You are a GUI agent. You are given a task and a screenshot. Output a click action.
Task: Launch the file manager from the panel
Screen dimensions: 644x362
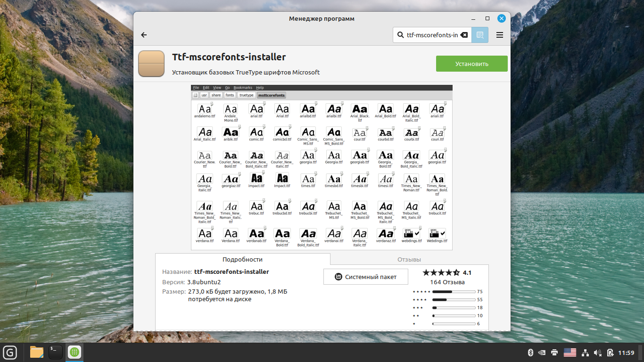point(36,352)
